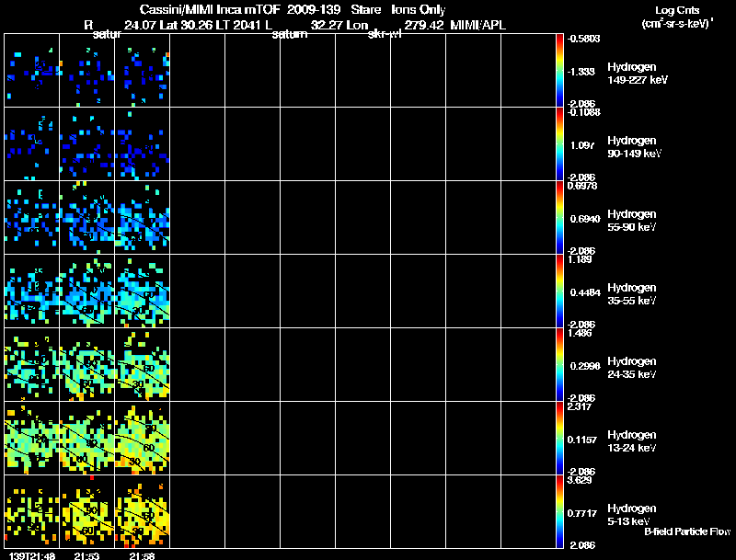Click the B-field Particle Flow label
Screen dimensions: 736x560
point(686,531)
